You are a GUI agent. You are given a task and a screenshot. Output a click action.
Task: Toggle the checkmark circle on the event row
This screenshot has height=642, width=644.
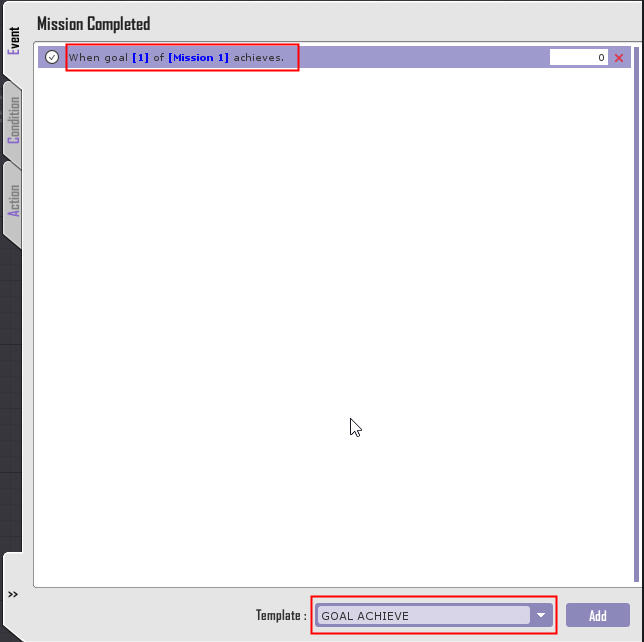(52, 57)
